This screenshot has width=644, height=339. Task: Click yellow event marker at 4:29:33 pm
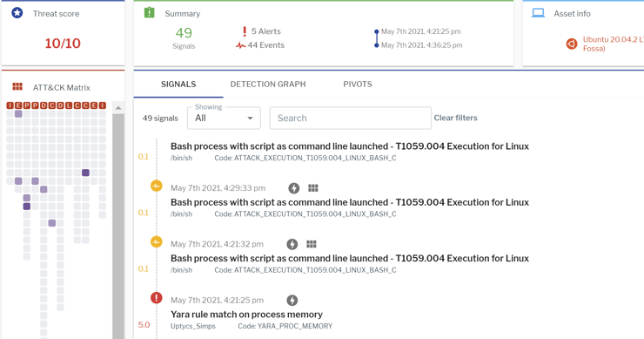[157, 186]
